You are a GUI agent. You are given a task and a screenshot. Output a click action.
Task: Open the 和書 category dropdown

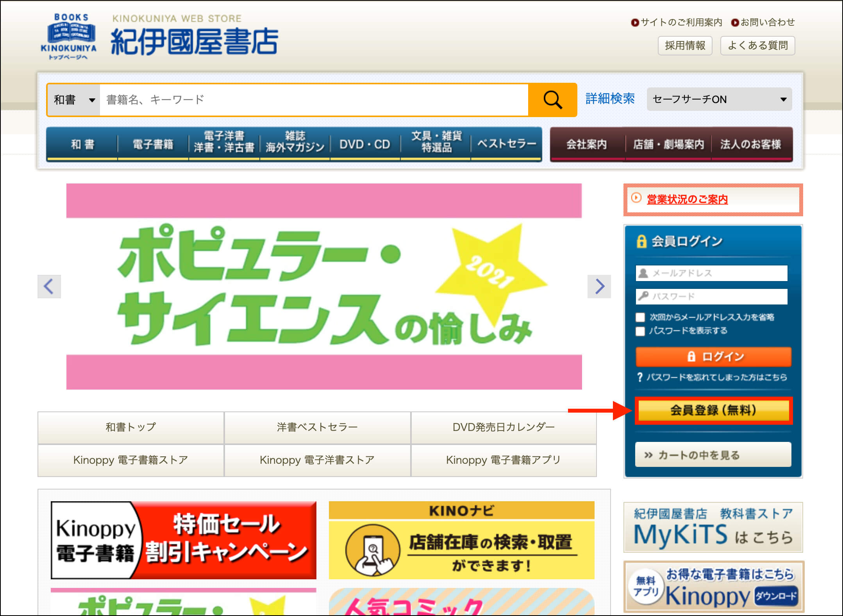pos(74,100)
